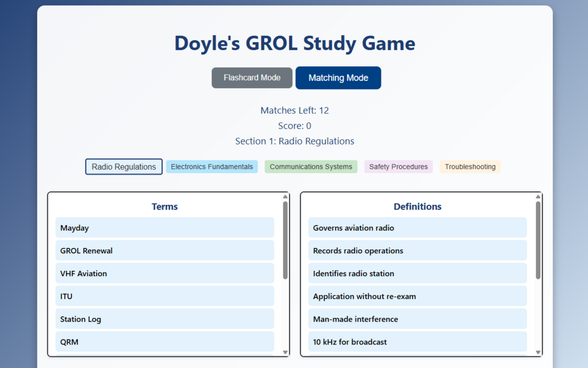
Task: Select the ITU term
Action: (164, 297)
